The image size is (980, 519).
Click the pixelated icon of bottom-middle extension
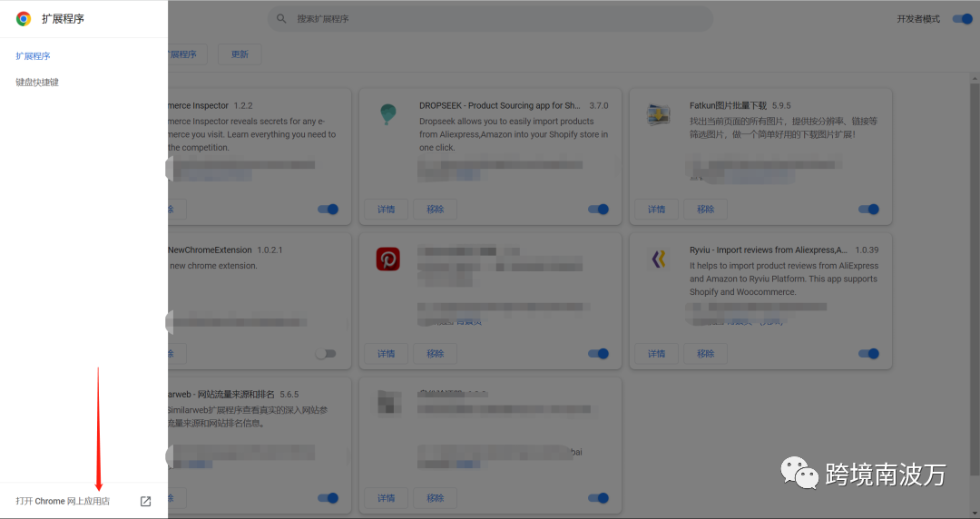389,402
